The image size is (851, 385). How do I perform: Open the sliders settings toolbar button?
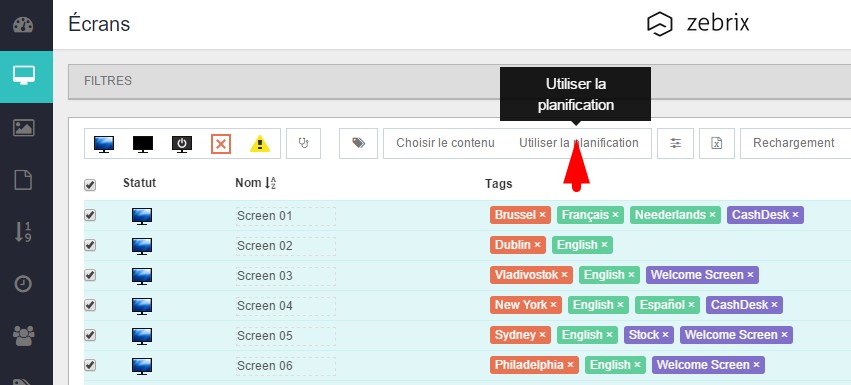click(675, 143)
